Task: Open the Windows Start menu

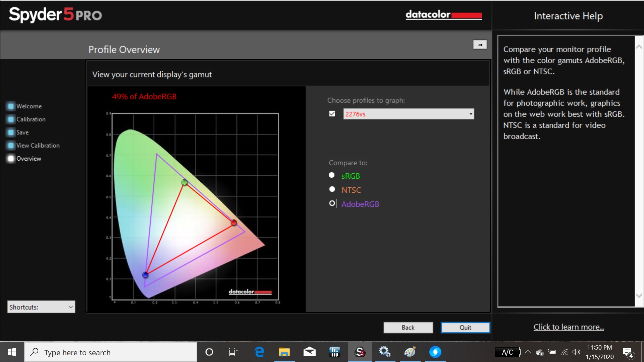Action: 12,352
